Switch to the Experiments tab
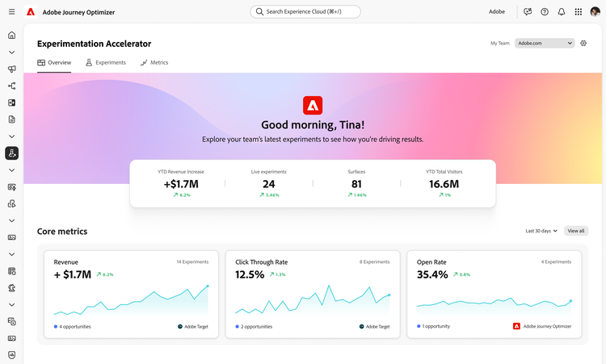The width and height of the screenshot is (606, 364). click(106, 62)
